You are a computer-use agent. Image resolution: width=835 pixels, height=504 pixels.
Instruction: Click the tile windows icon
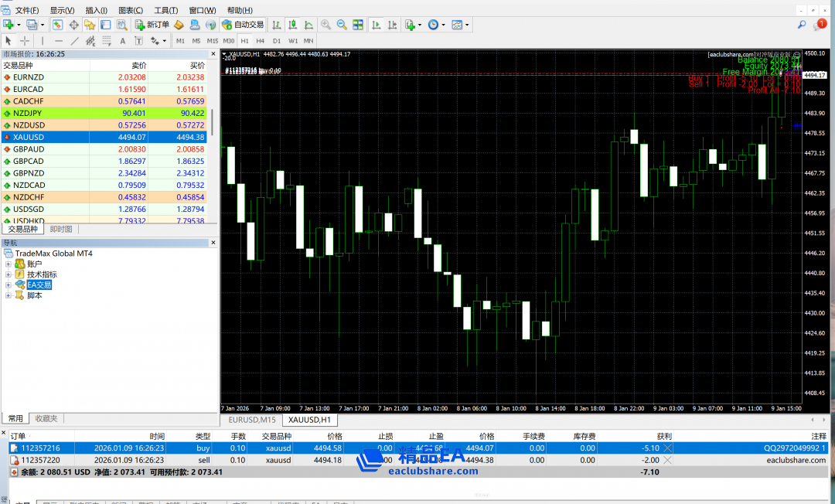[358, 25]
